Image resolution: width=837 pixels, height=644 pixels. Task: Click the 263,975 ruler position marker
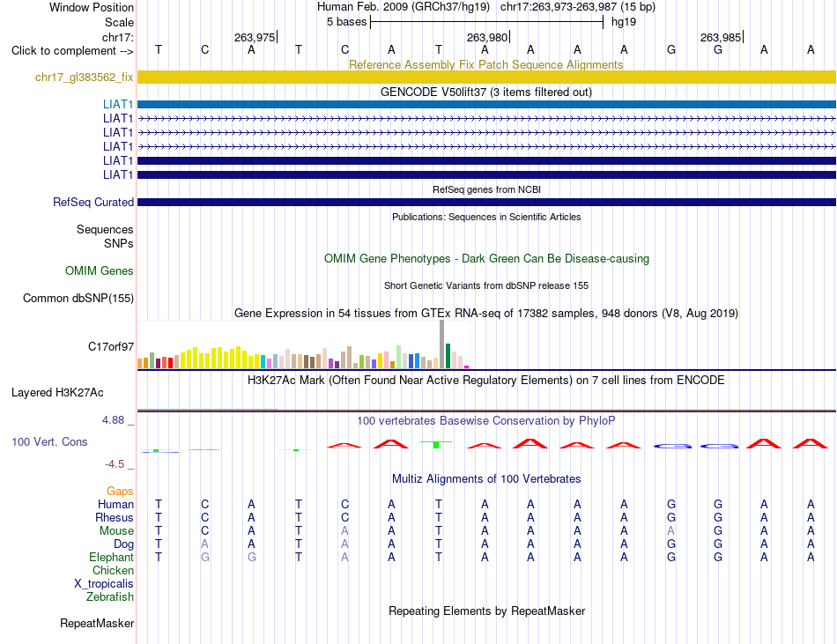tap(256, 37)
